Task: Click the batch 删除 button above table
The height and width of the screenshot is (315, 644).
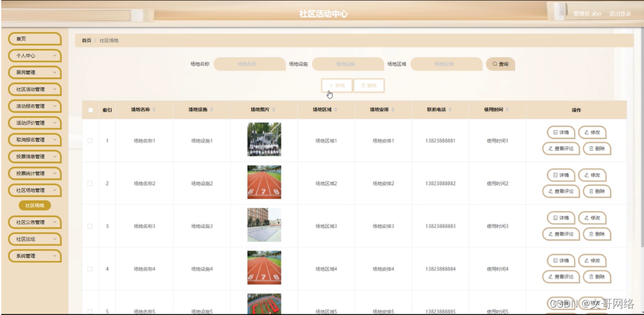Action: (x=369, y=86)
